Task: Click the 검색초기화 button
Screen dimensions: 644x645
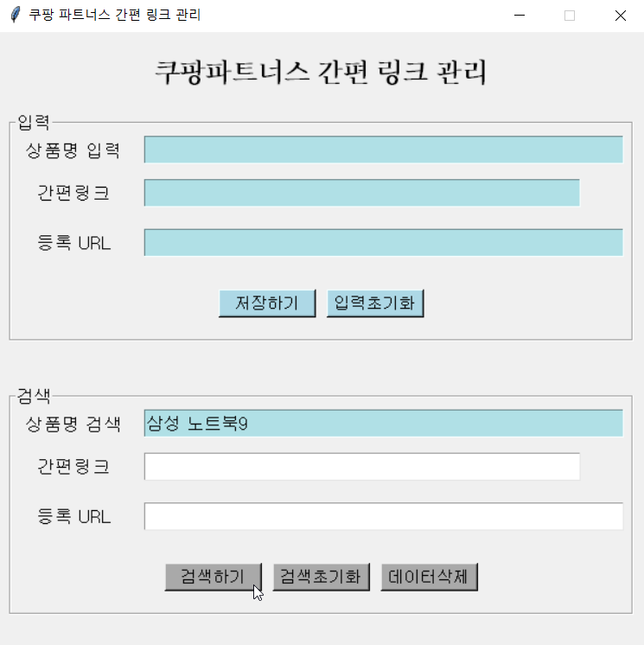Action: (322, 577)
